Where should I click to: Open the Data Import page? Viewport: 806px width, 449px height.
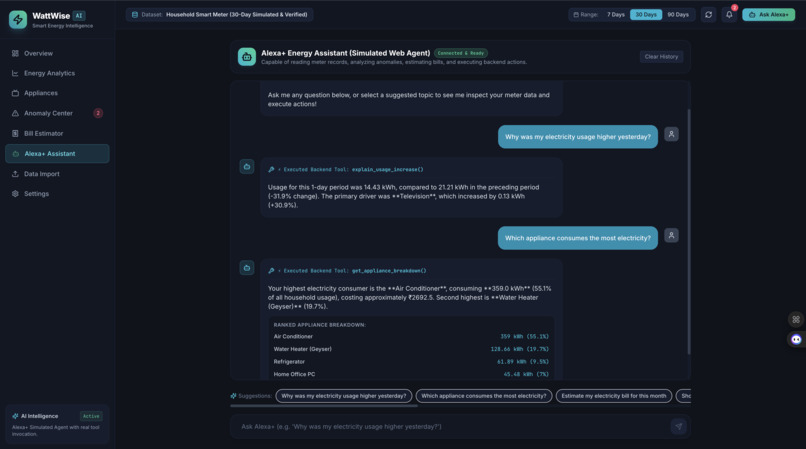(57, 174)
